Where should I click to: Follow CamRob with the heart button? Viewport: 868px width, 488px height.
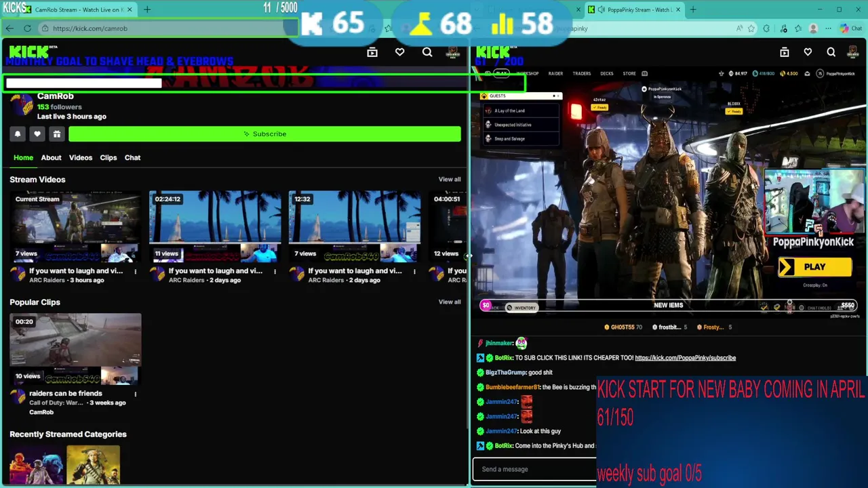tap(37, 134)
